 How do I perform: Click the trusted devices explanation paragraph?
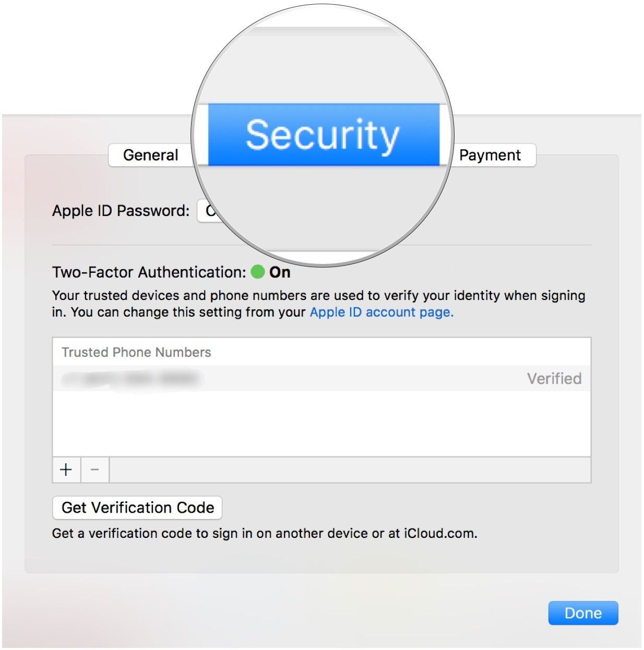pos(318,304)
